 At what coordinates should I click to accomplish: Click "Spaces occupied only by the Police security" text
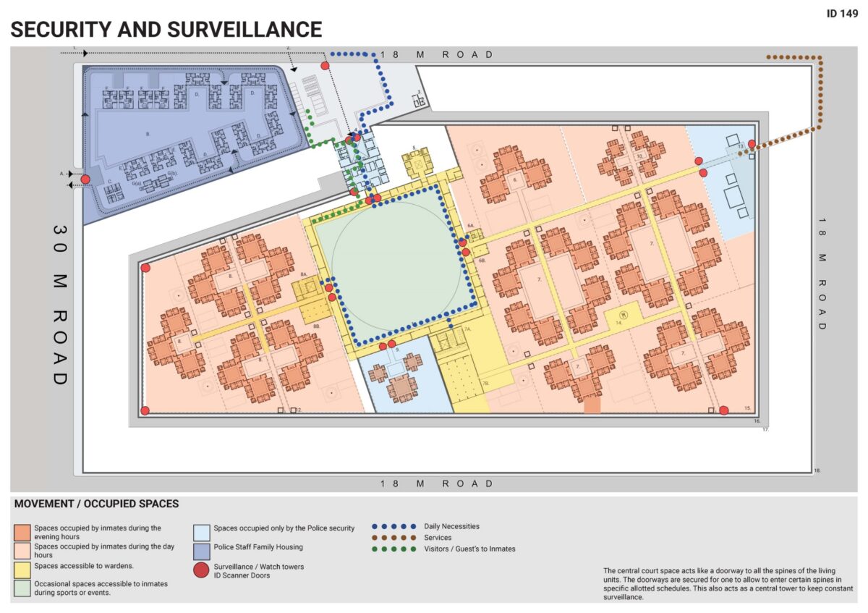click(x=284, y=528)
